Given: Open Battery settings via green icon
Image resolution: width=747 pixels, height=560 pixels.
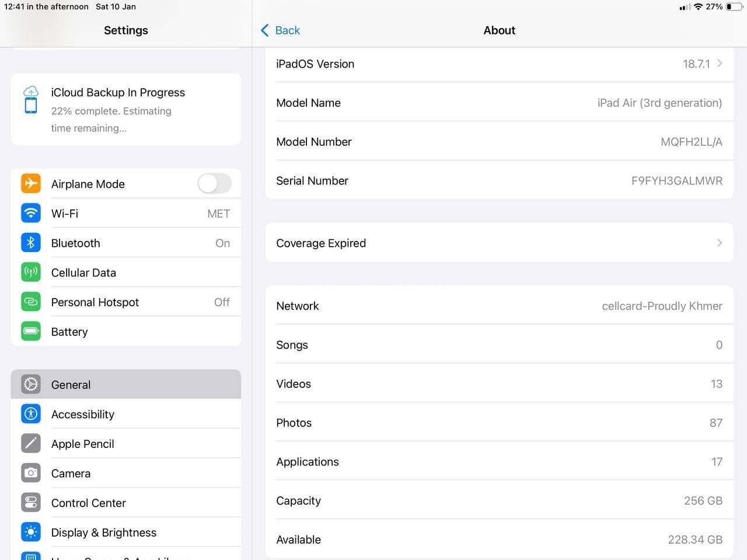Looking at the screenshot, I should (31, 331).
